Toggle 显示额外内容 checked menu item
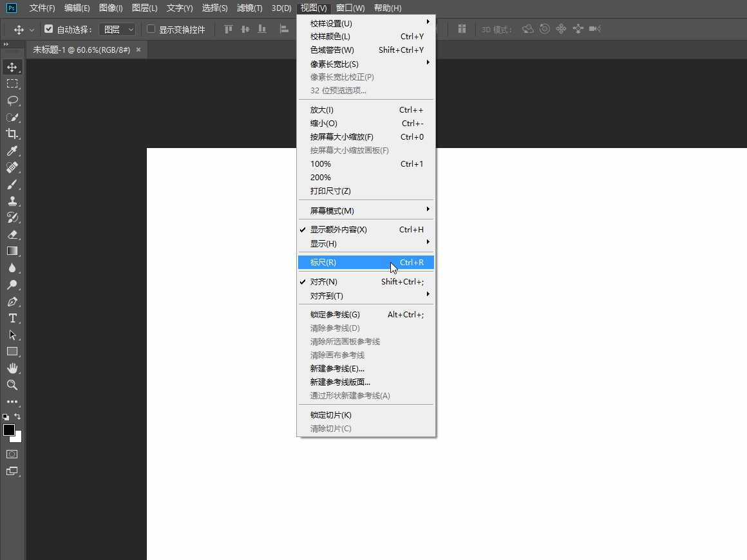The width and height of the screenshot is (747, 560). (339, 230)
